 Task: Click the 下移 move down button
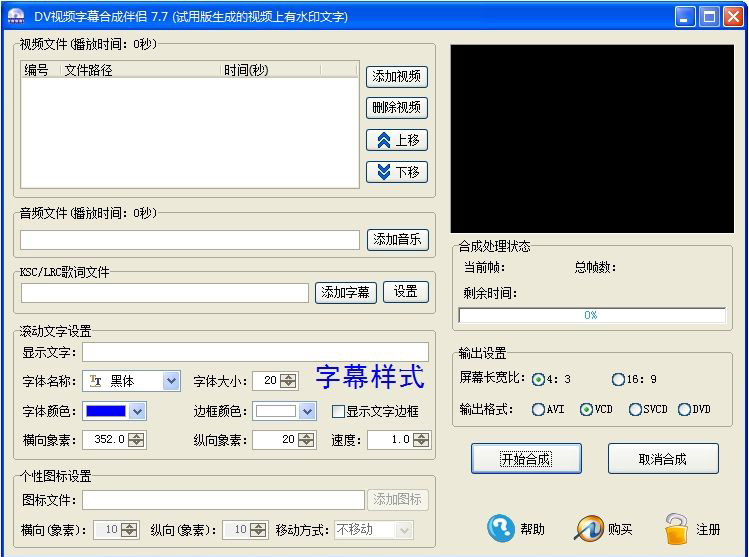click(396, 172)
